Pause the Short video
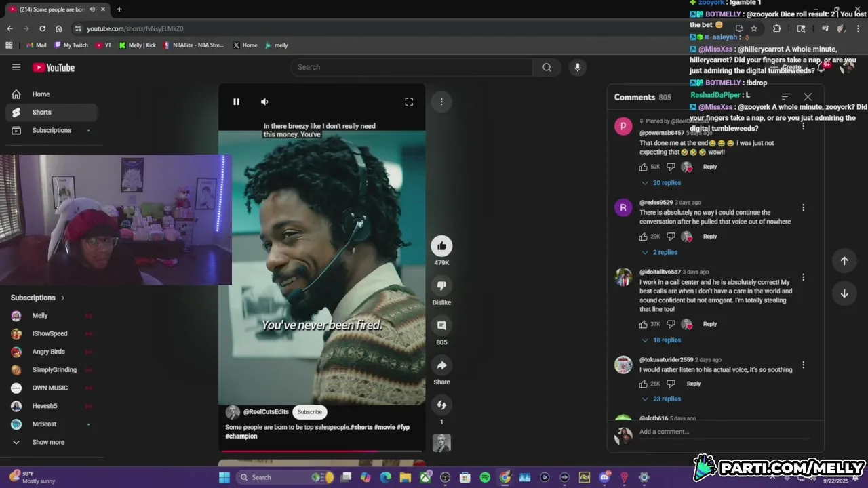 point(236,102)
